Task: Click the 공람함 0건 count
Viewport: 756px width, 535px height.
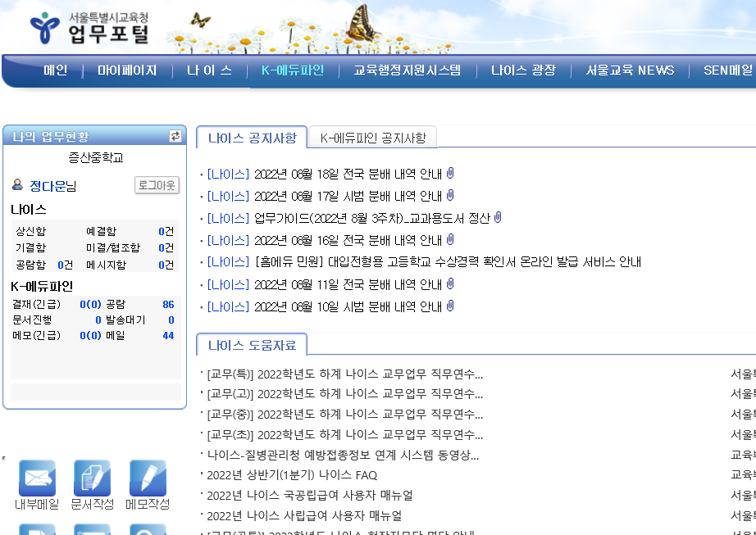Action: (65, 265)
